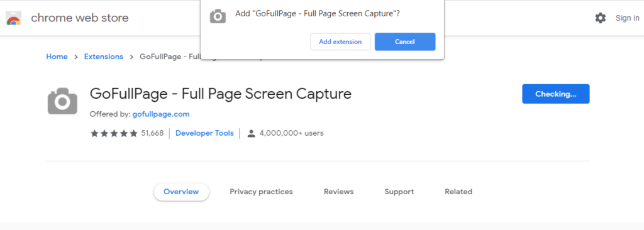Cancel the add extension dialog
The width and height of the screenshot is (644, 230).
point(405,42)
